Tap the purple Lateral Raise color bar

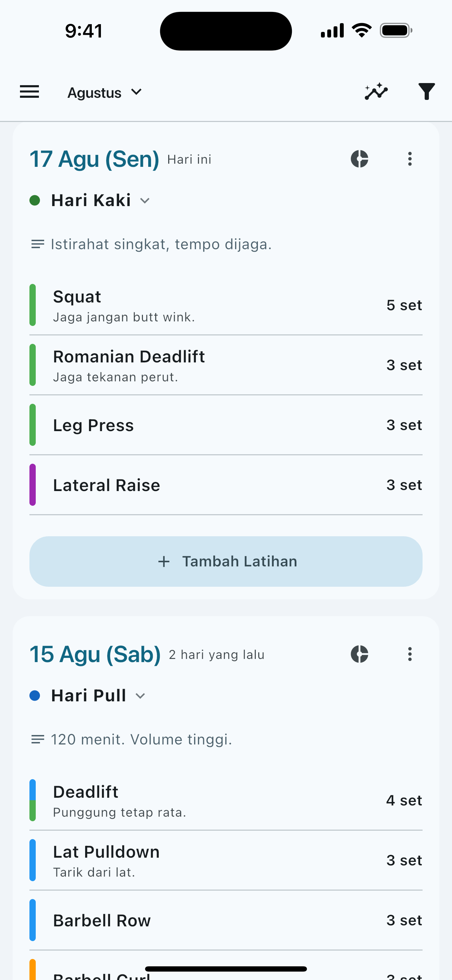click(x=33, y=485)
